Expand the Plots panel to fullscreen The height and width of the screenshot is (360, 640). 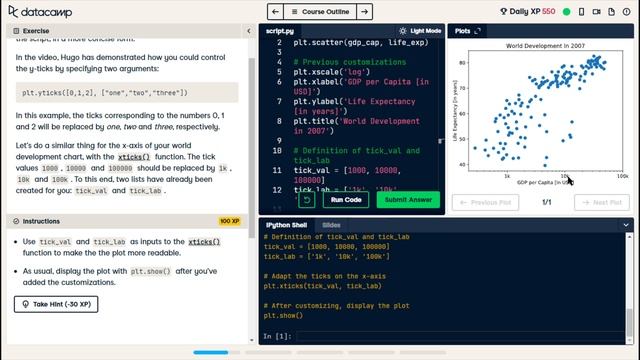click(x=478, y=31)
